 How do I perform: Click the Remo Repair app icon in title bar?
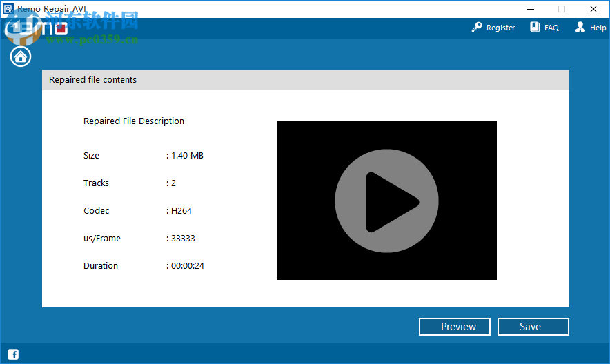pyautogui.click(x=8, y=8)
